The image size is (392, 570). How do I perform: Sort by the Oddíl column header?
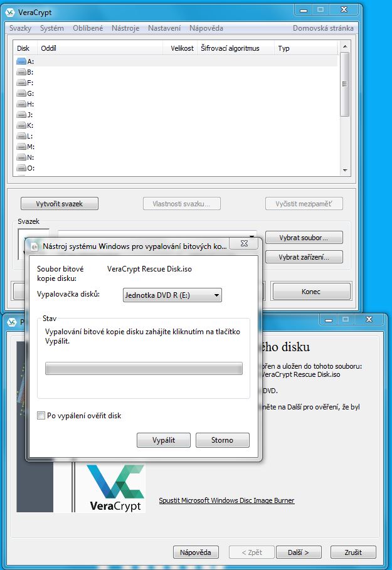(x=100, y=48)
